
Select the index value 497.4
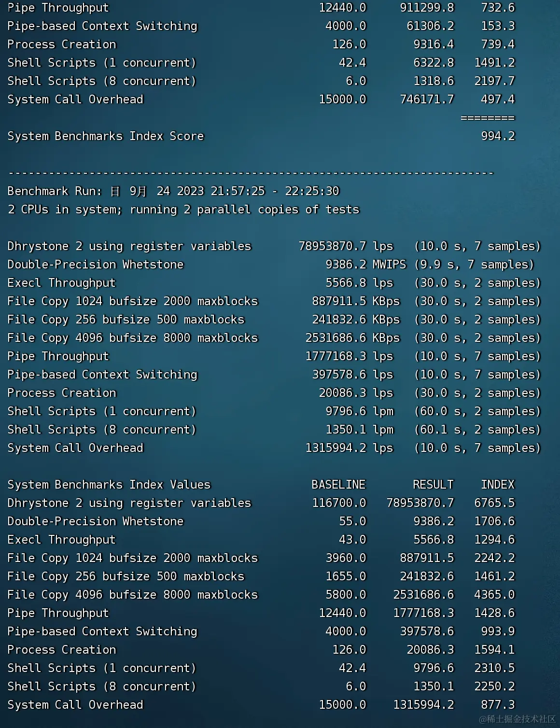[x=498, y=99]
